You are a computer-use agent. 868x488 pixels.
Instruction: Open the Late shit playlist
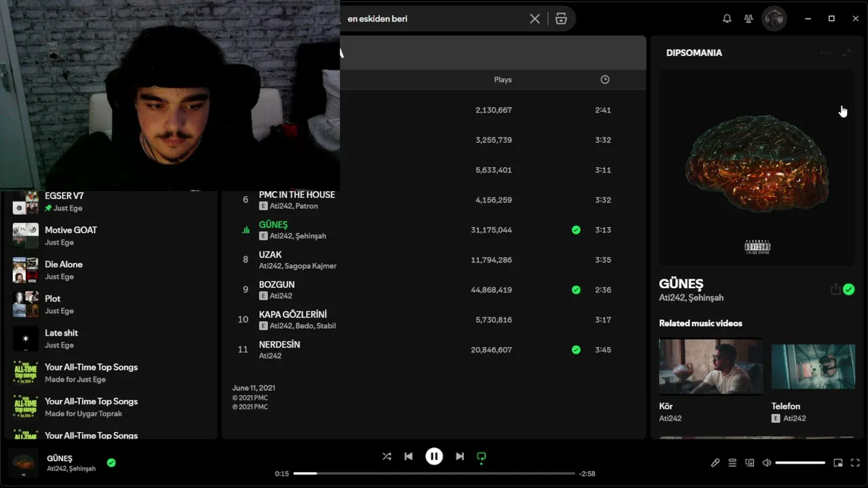(x=111, y=338)
